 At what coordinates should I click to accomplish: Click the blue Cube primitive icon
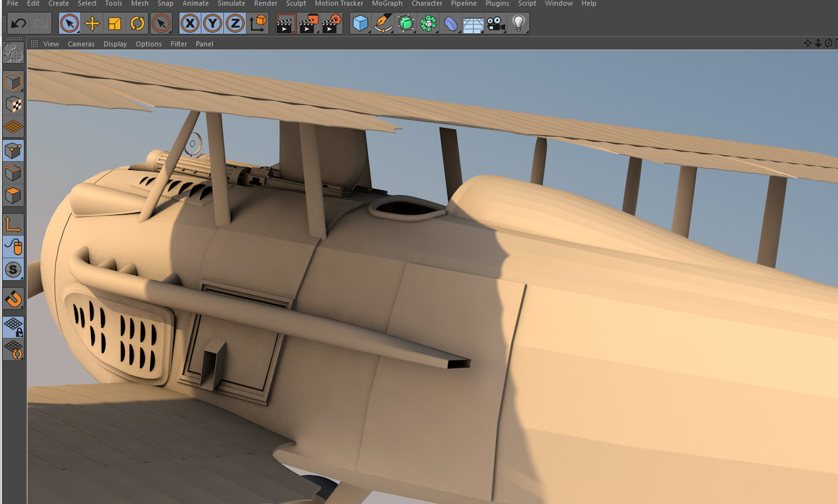(x=360, y=24)
